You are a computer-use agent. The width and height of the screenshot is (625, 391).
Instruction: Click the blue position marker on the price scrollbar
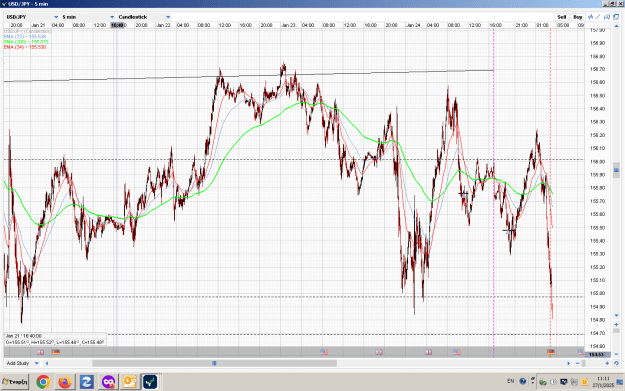(617, 170)
